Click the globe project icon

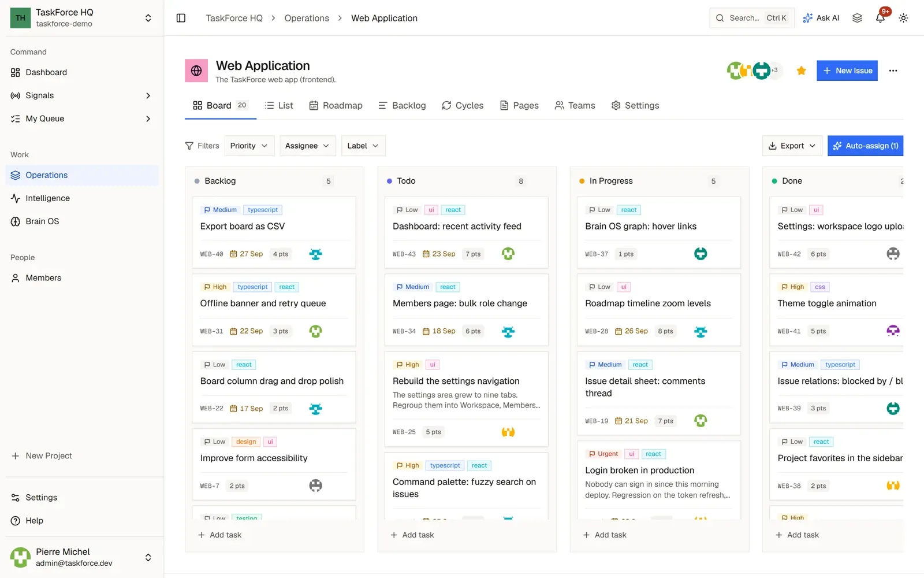196,71
